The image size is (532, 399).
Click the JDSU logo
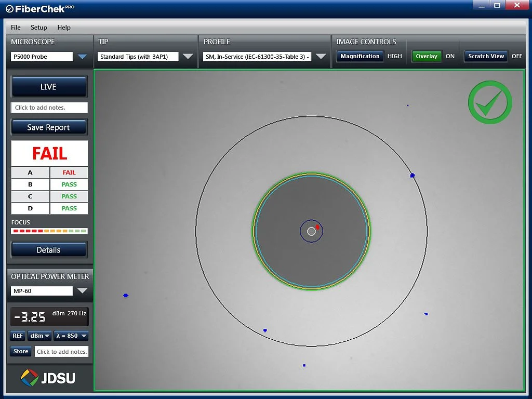coord(48,378)
